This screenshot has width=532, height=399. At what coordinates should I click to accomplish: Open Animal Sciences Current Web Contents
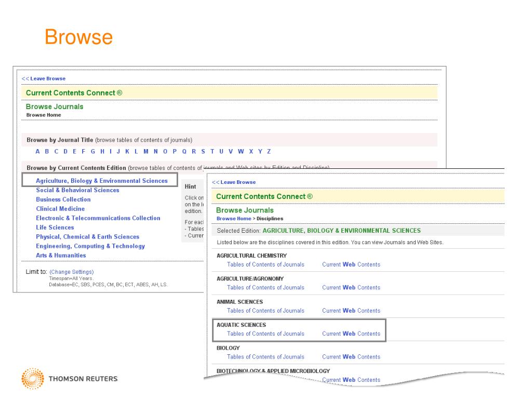click(351, 311)
